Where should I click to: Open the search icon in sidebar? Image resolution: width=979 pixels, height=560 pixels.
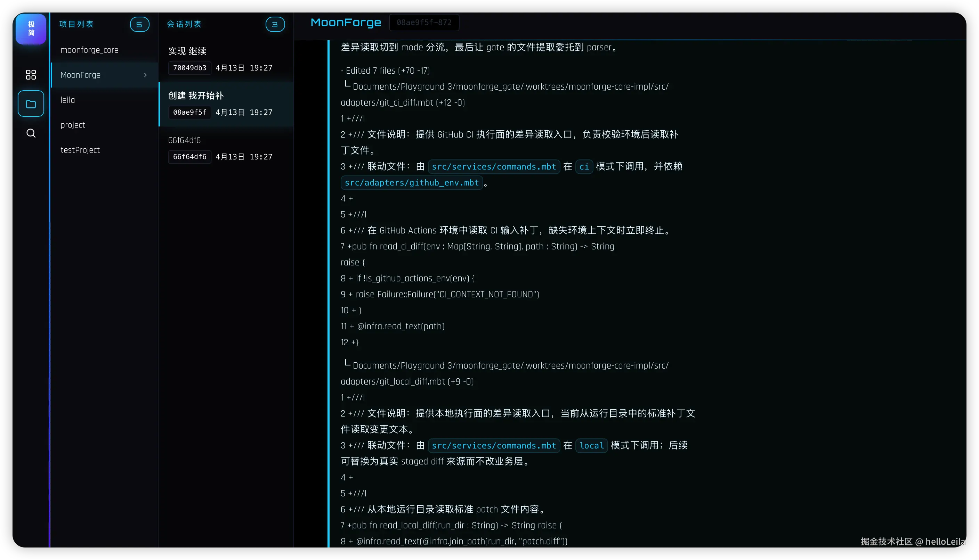[x=31, y=133]
